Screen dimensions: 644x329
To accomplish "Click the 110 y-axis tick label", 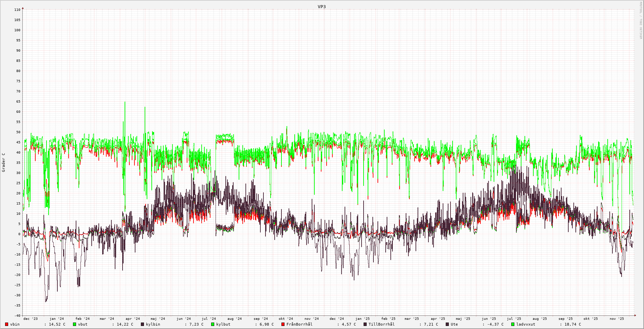I will point(17,10).
